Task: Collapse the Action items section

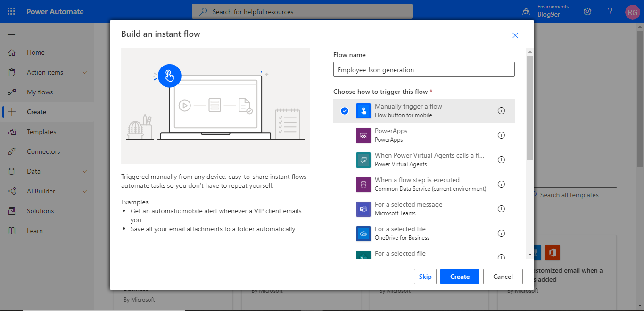Action: pyautogui.click(x=47, y=72)
